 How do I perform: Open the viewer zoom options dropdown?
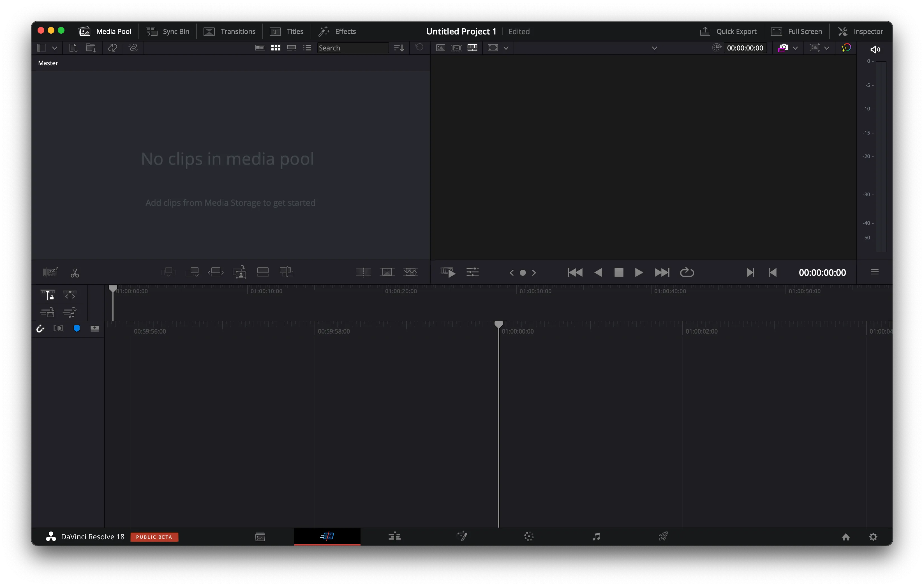[x=506, y=48]
